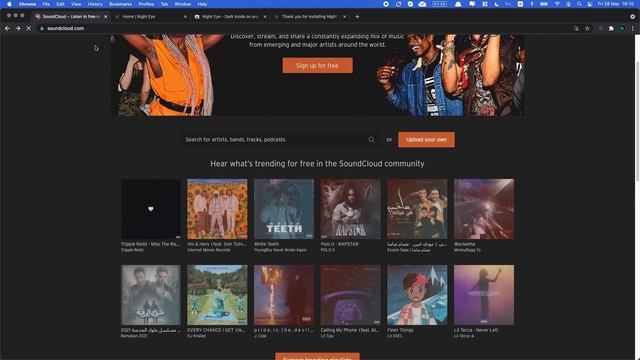This screenshot has height=360, width=640.
Task: Switch to Night Eye - Dark mode tab
Action: 229,17
